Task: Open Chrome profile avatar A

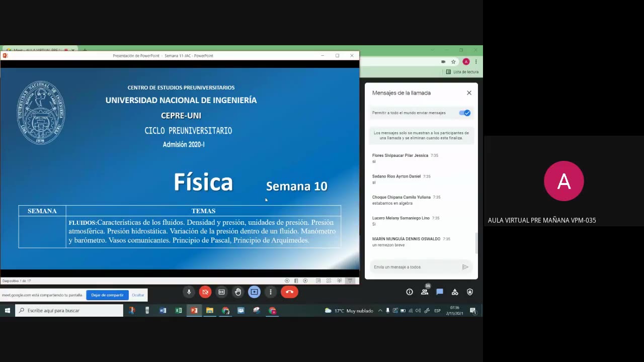Action: click(x=466, y=62)
